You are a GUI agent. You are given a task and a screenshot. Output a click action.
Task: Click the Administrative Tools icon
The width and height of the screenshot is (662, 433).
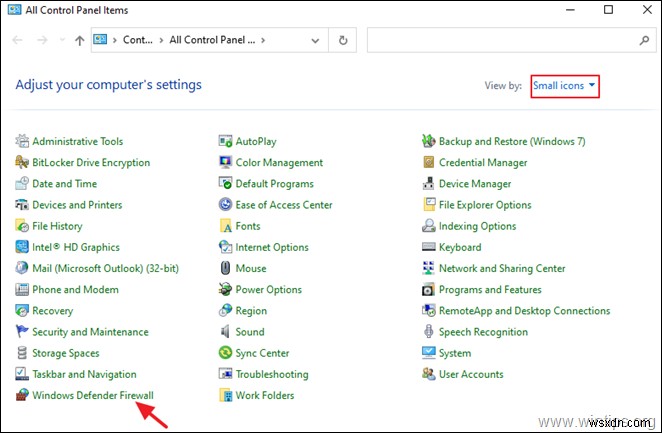22,141
